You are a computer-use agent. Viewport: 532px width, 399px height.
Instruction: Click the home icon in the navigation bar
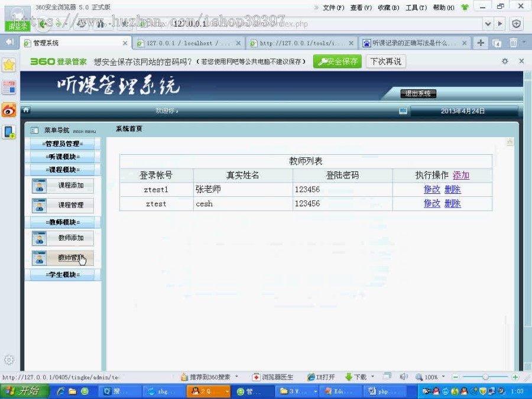(x=26, y=110)
